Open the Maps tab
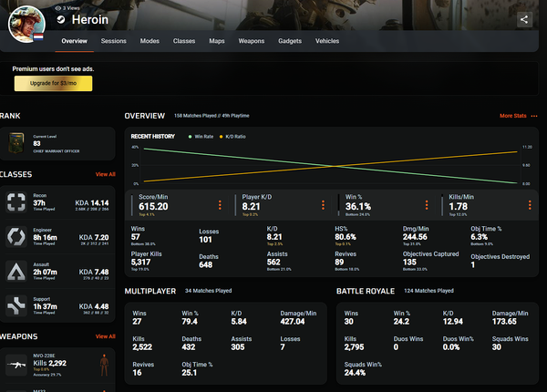This screenshot has width=547, height=392. point(217,41)
